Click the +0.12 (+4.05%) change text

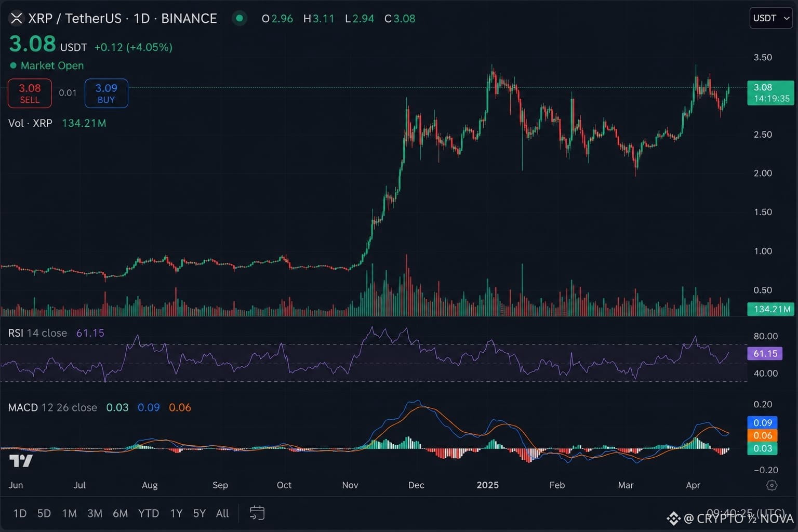(134, 47)
